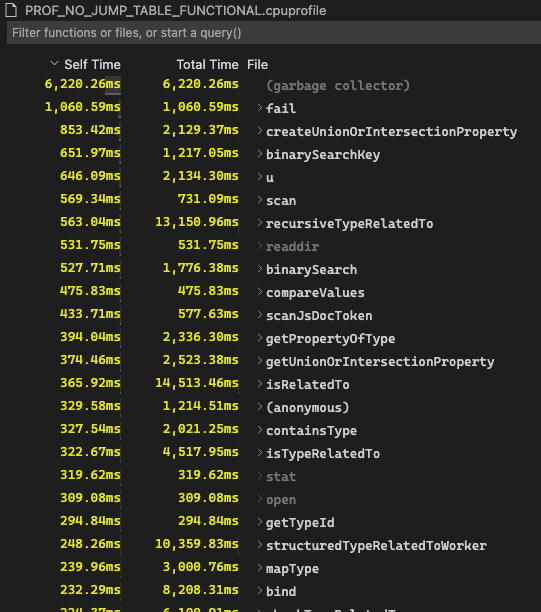This screenshot has width=541, height=612.
Task: Select isRelatedTo function name
Action: click(x=308, y=385)
